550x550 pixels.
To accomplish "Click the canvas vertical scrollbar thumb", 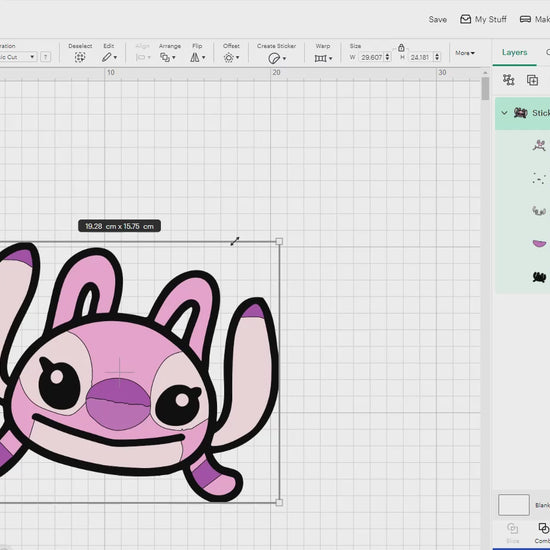I will [485, 89].
